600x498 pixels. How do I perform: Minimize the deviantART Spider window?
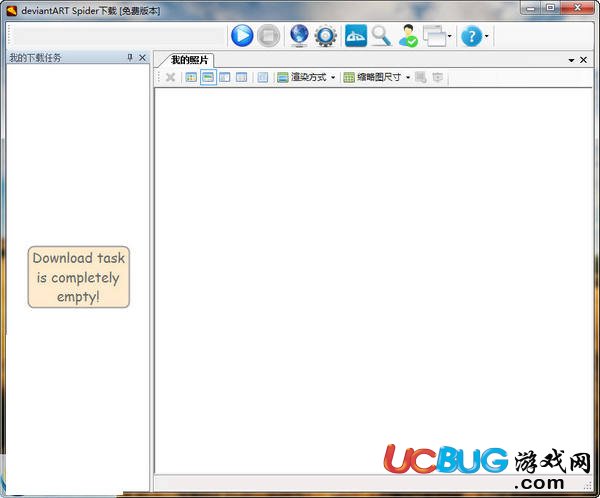pyautogui.click(x=530, y=8)
